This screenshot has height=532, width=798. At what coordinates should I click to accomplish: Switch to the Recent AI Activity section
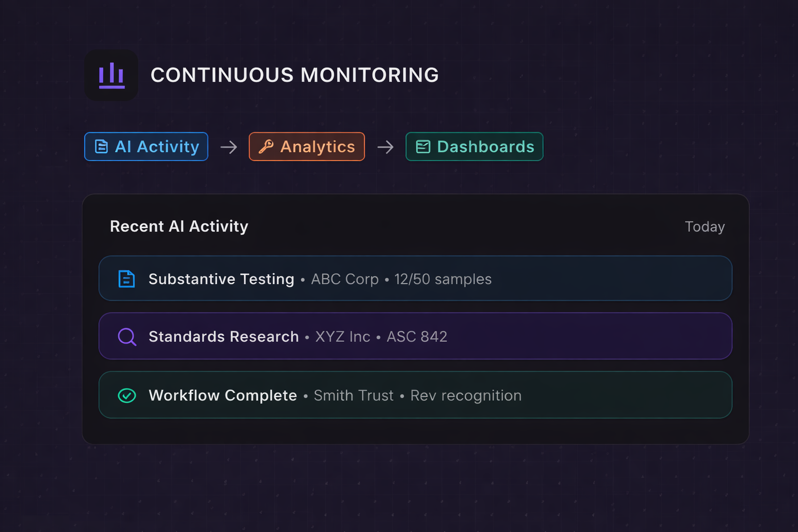tap(179, 227)
